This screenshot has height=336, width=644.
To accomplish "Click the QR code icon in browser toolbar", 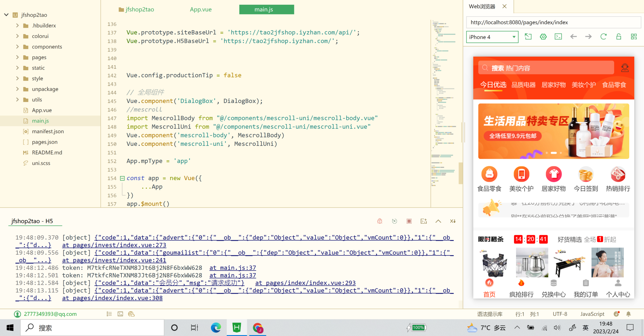I will (x=634, y=37).
